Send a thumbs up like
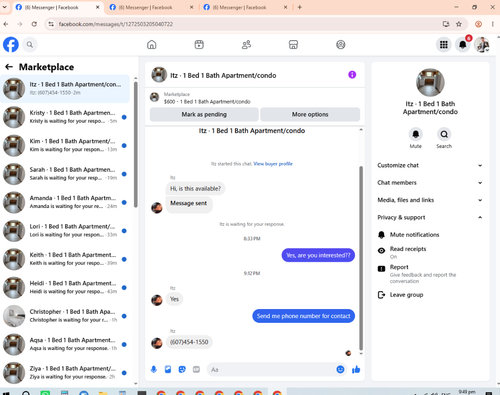Image resolution: width=500 pixels, height=395 pixels. coord(356,369)
